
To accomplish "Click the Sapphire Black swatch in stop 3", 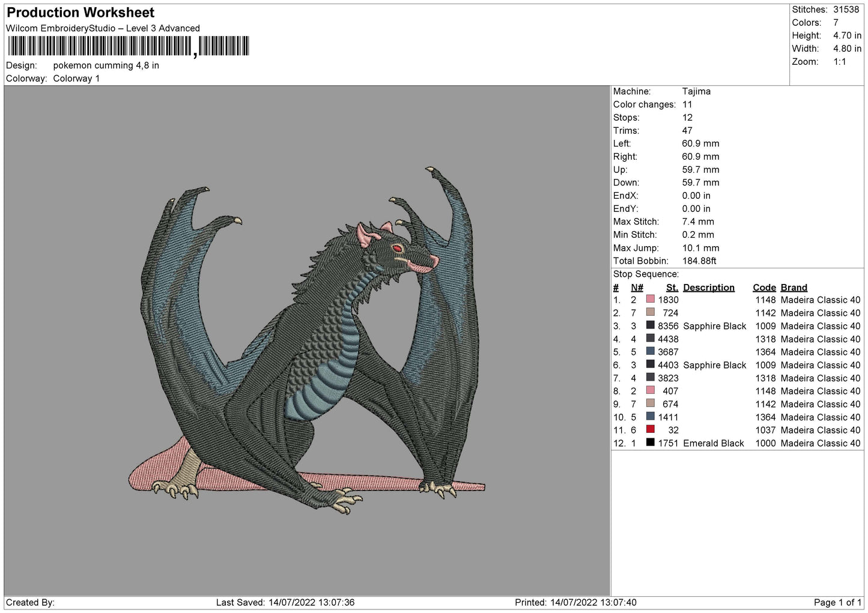I will [x=650, y=325].
